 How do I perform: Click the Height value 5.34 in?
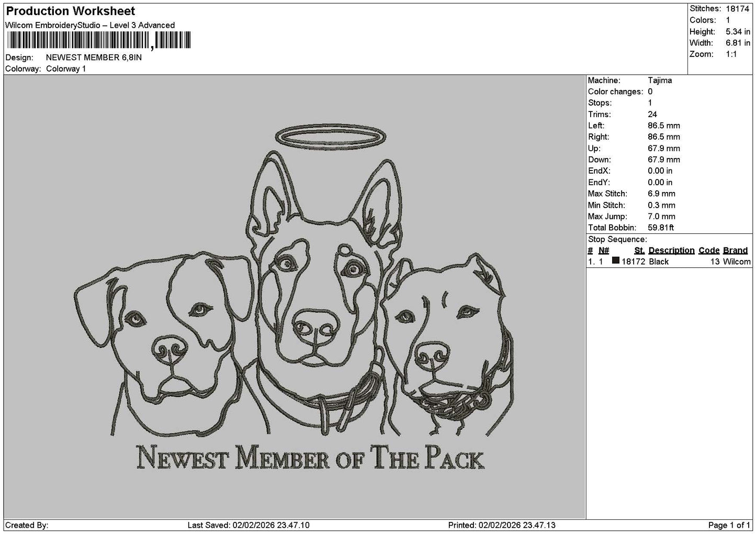(738, 32)
